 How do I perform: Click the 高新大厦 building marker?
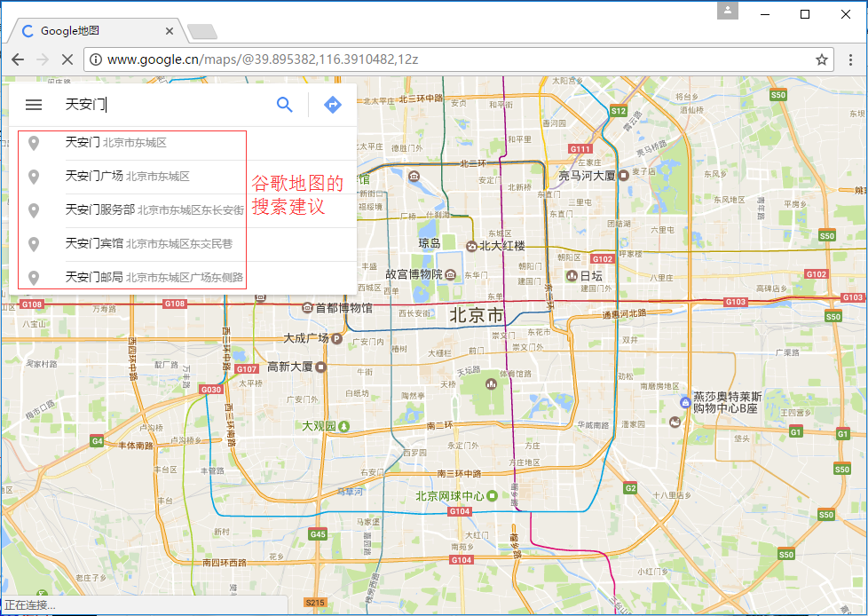coord(320,367)
